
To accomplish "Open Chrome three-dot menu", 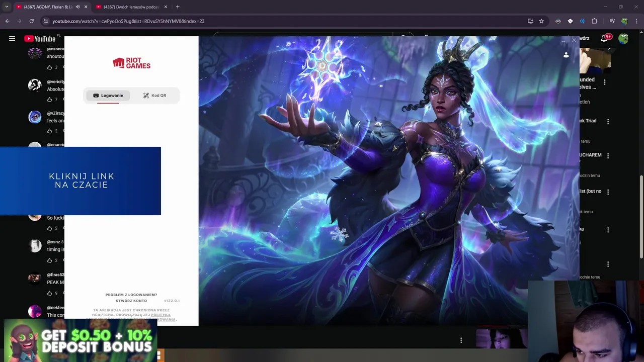I will pos(636,21).
